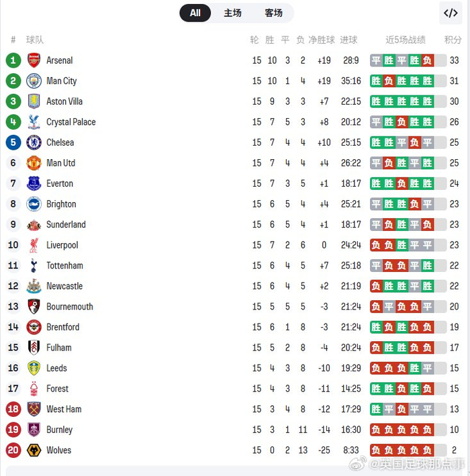Click the Wolves club crest
The image size is (470, 476).
[34, 450]
